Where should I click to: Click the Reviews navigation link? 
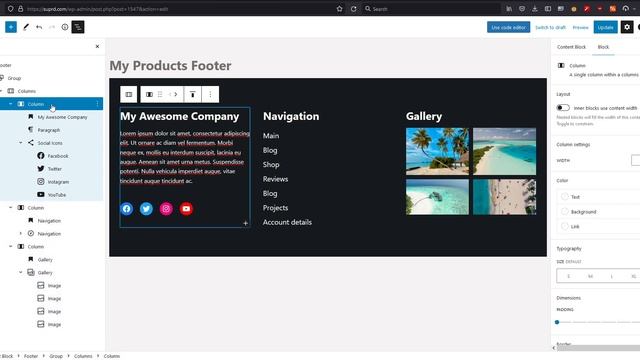(x=276, y=179)
